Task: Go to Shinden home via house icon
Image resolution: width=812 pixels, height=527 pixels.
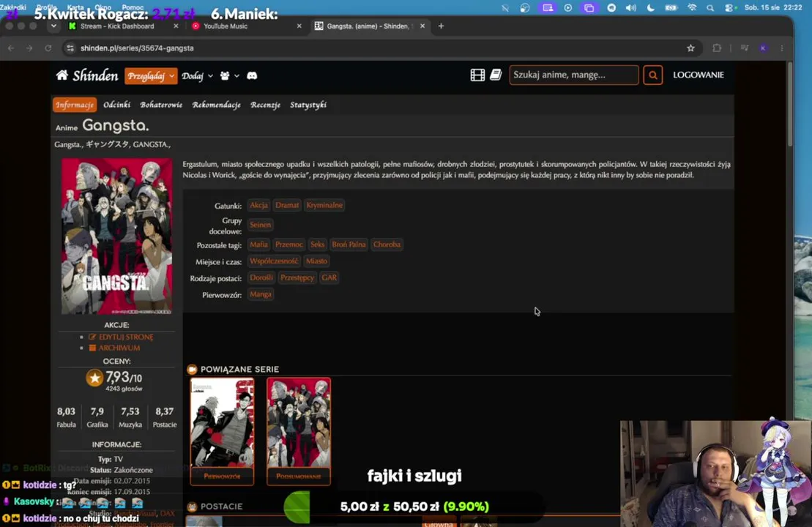Action: [x=62, y=75]
